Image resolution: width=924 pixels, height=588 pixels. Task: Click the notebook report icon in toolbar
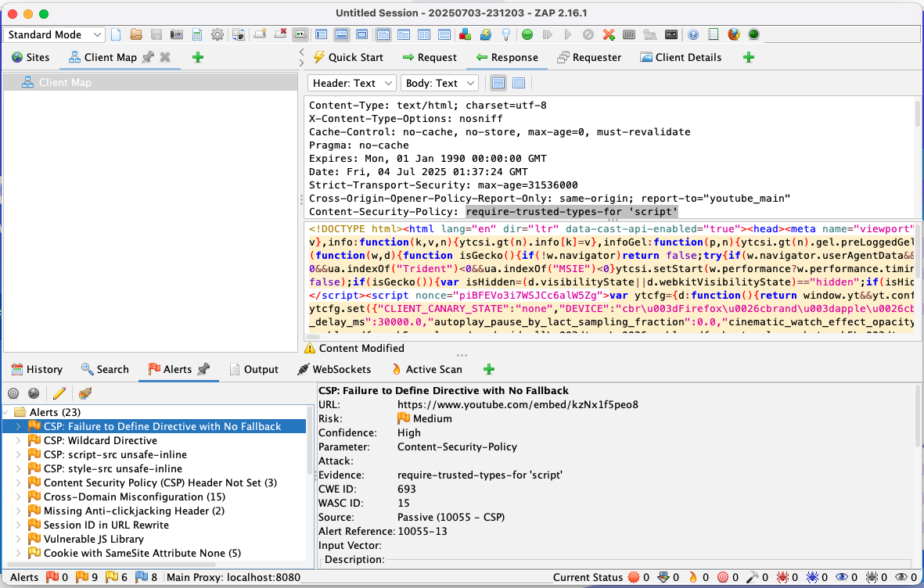pyautogui.click(x=713, y=34)
